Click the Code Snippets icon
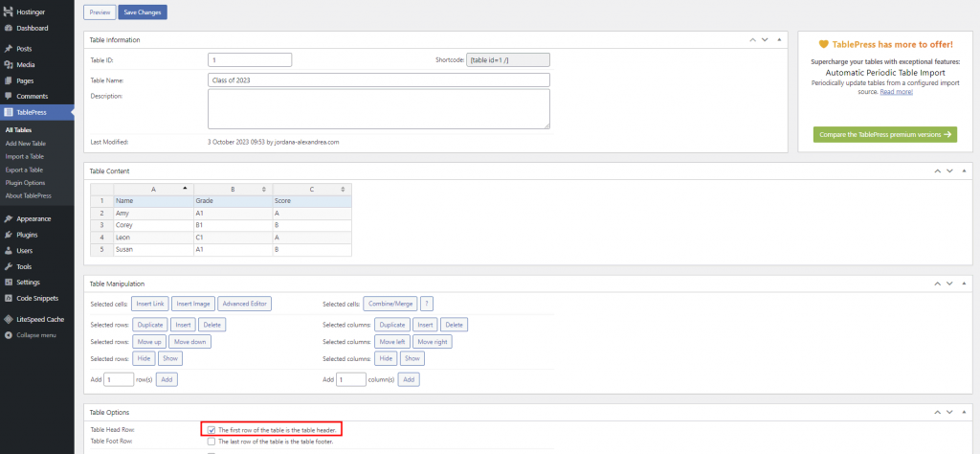The height and width of the screenshot is (454, 980). (8, 298)
